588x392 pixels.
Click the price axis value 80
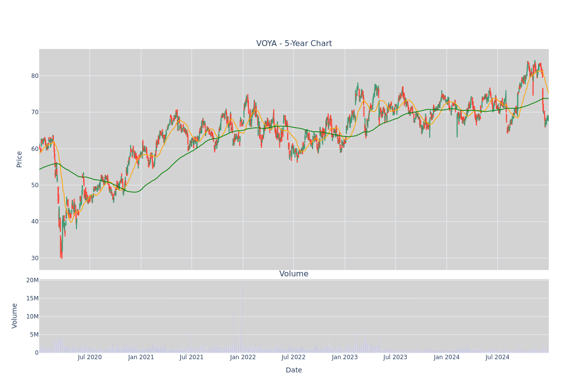[35, 76]
